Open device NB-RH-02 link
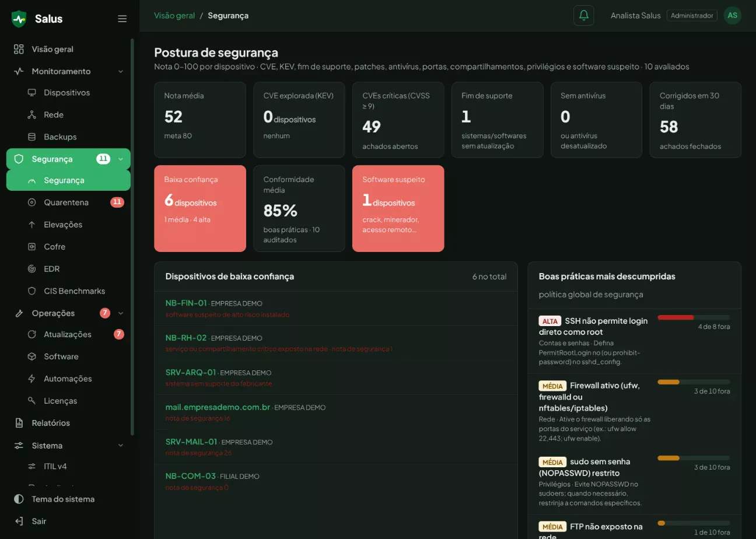756x539 pixels. 186,338
